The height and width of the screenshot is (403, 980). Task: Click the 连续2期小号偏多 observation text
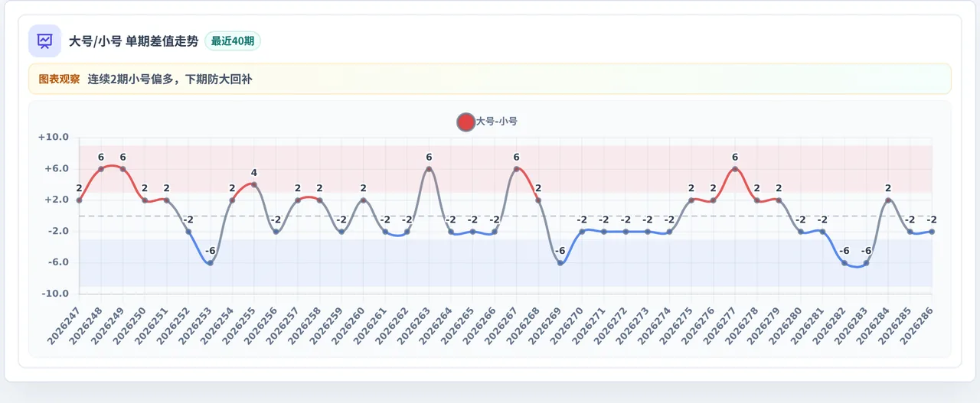coord(131,79)
